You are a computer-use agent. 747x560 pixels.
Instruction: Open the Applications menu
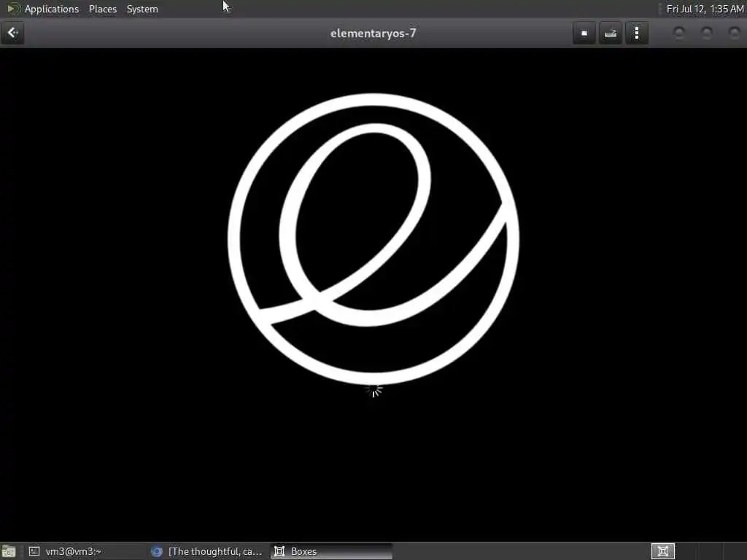click(x=52, y=9)
